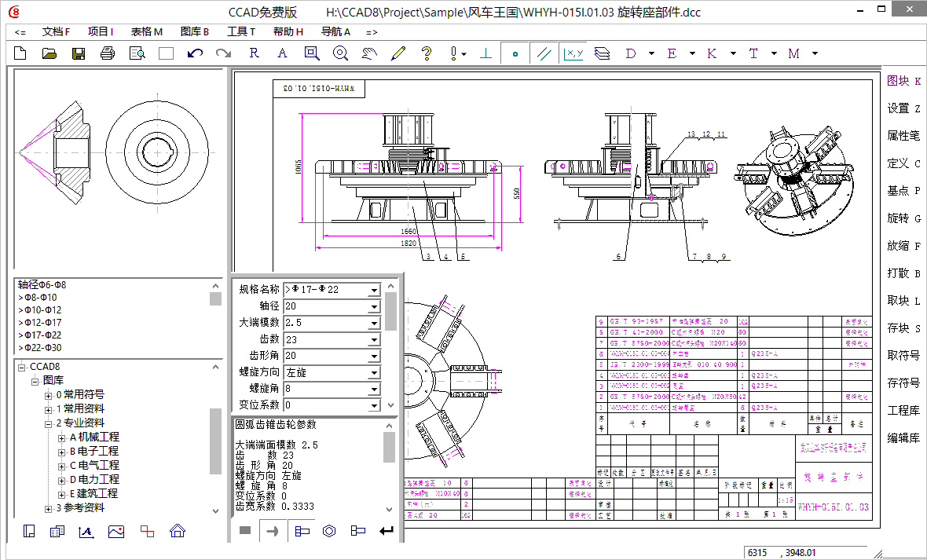
Task: Toggle the point snap button
Action: click(515, 53)
